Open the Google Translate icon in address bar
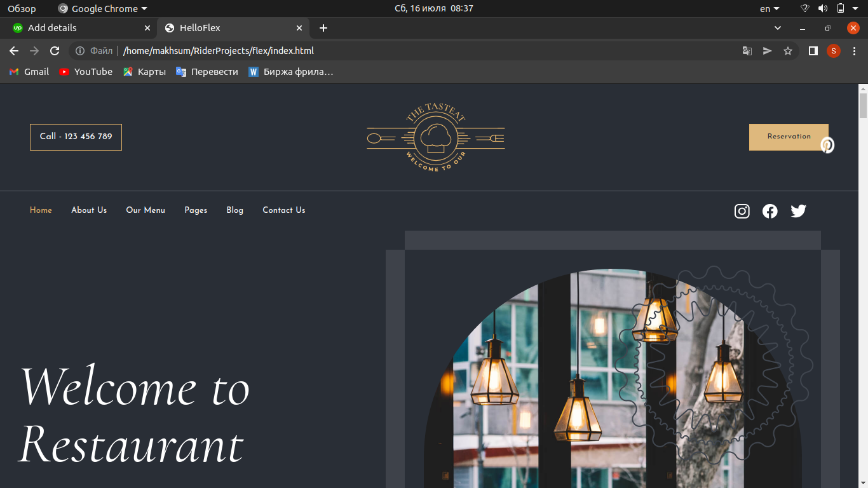This screenshot has height=488, width=868. 747,51
